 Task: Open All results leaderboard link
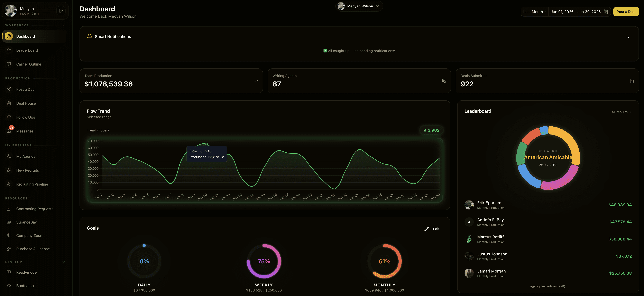621,112
